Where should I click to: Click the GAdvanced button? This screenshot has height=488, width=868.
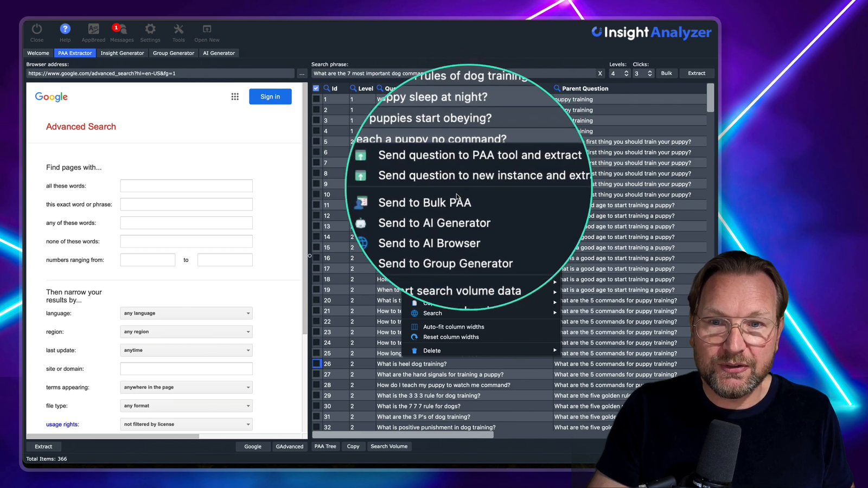pos(290,446)
